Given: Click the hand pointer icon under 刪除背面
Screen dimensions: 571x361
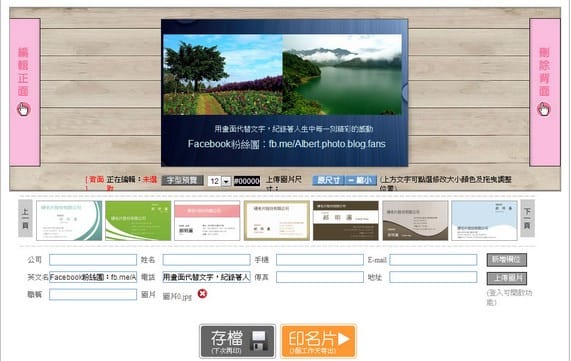Looking at the screenshot, I should click(544, 109).
